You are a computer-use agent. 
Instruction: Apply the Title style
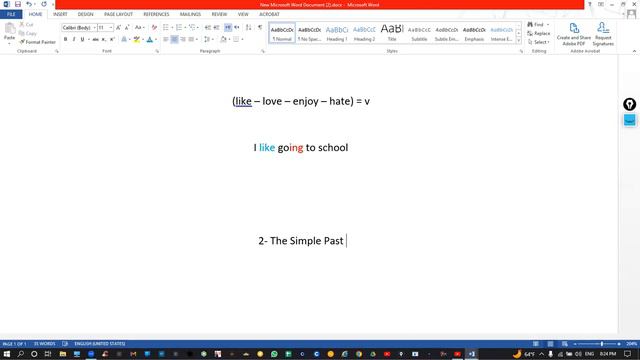click(x=392, y=33)
